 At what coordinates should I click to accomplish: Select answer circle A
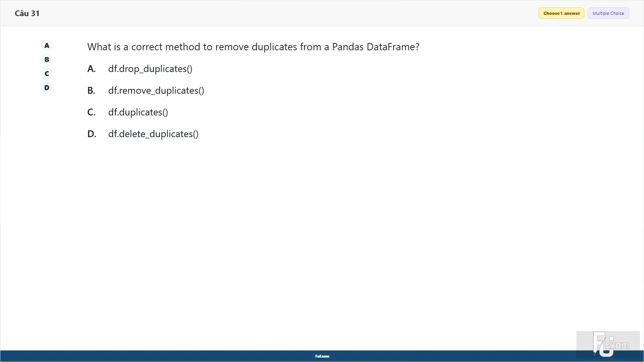tap(47, 45)
